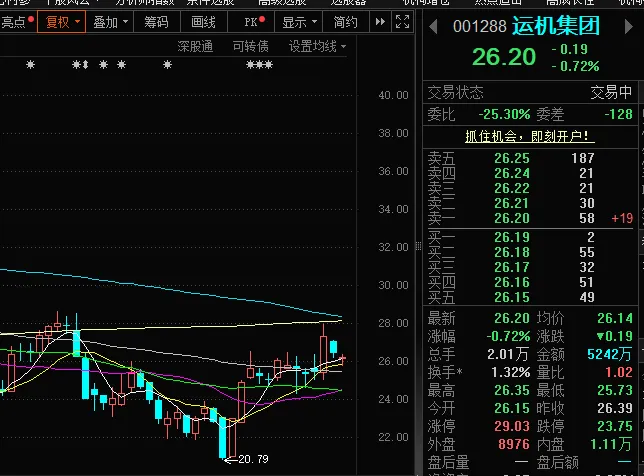Go to previous stock with left arrow
Image resolution: width=644 pixels, height=476 pixels.
tap(432, 27)
